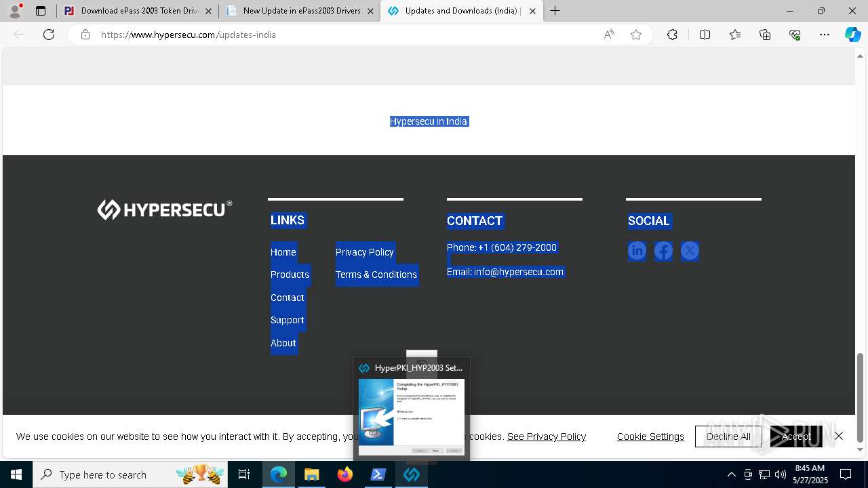Click the Hypersecu footer logo
This screenshot has height=488, width=868.
click(x=164, y=209)
